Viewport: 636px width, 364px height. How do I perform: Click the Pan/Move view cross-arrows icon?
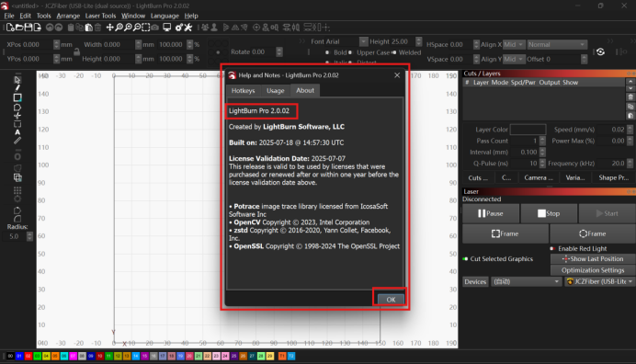109,28
